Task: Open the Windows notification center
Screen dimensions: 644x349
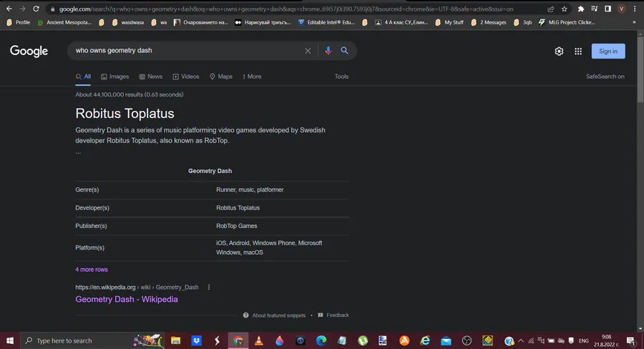Action: point(631,340)
